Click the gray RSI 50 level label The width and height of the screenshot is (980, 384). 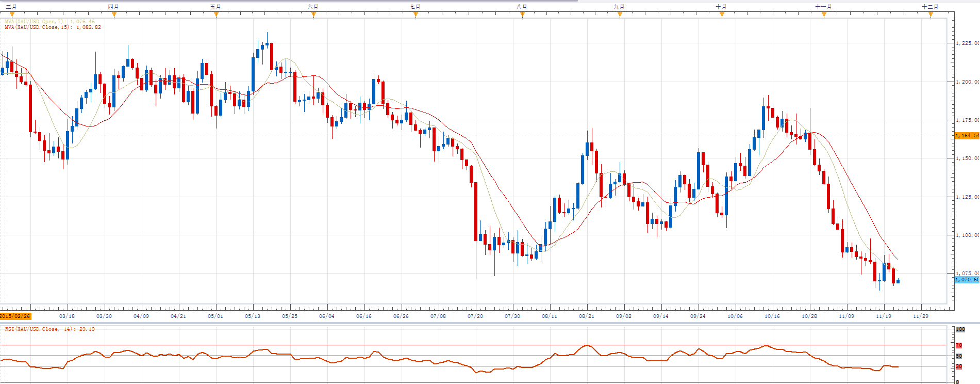[x=959, y=356]
